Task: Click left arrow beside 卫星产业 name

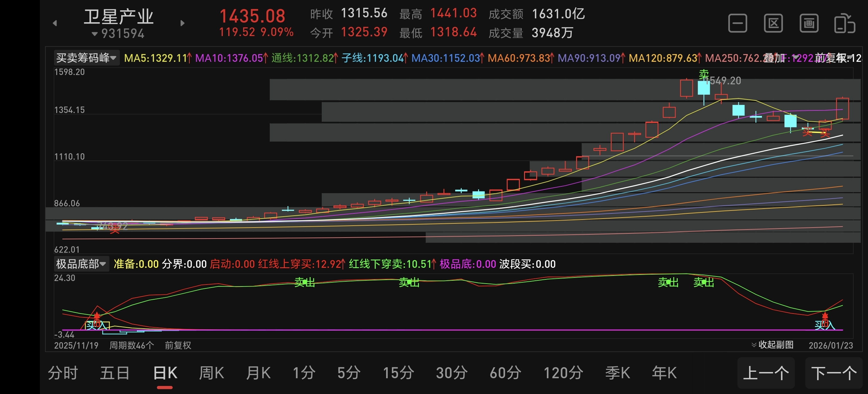Action: click(x=55, y=23)
